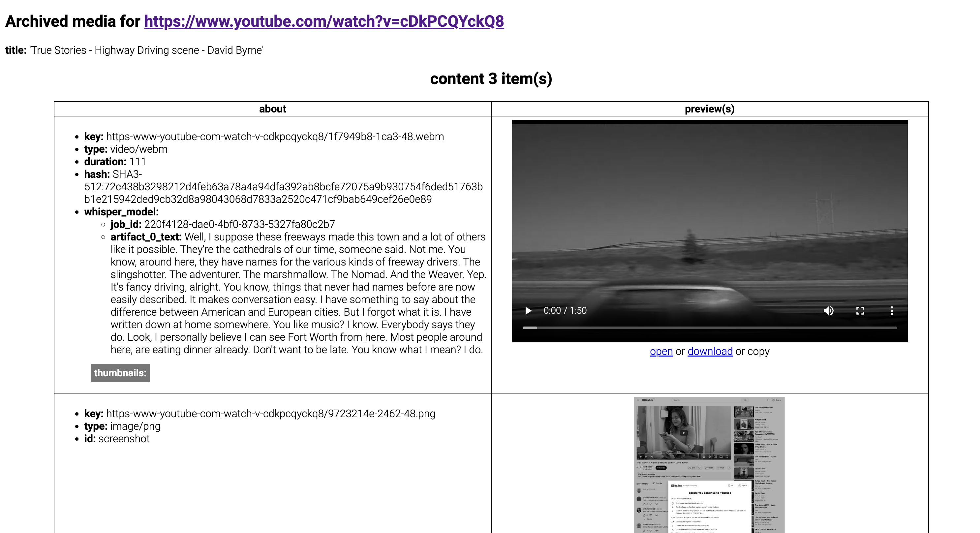Click the play button on the video
This screenshot has height=533, width=980.
(529, 310)
